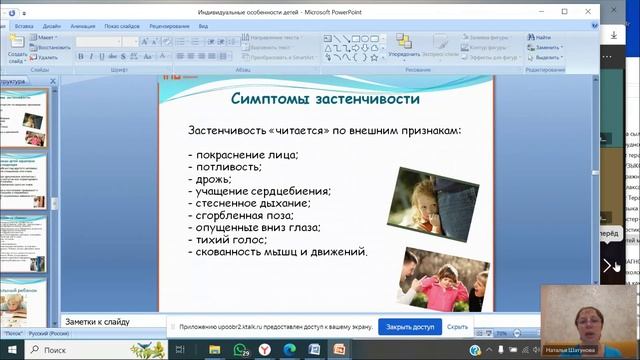Increase list indent level
640x360 pixels.
tap(221, 42)
